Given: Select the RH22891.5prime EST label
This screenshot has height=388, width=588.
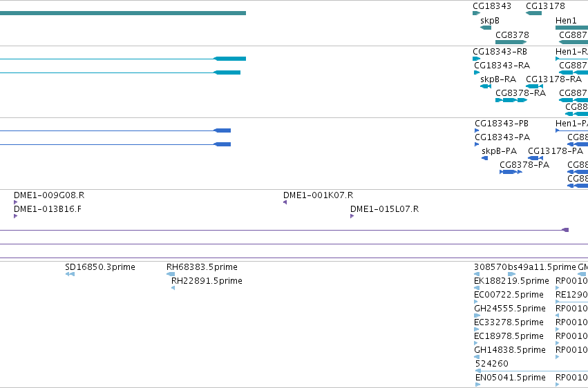Looking at the screenshot, I should tap(207, 281).
